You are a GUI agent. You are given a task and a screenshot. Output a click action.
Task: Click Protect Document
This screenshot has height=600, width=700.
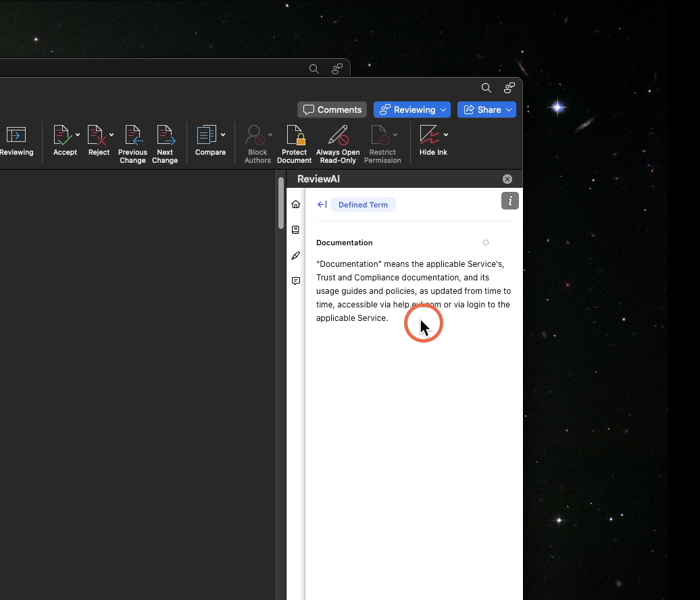click(x=294, y=144)
